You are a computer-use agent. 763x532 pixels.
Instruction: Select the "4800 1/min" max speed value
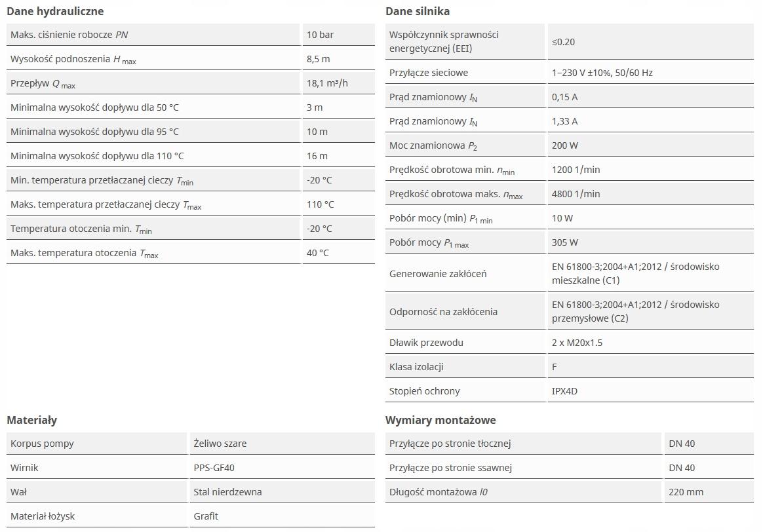576,194
